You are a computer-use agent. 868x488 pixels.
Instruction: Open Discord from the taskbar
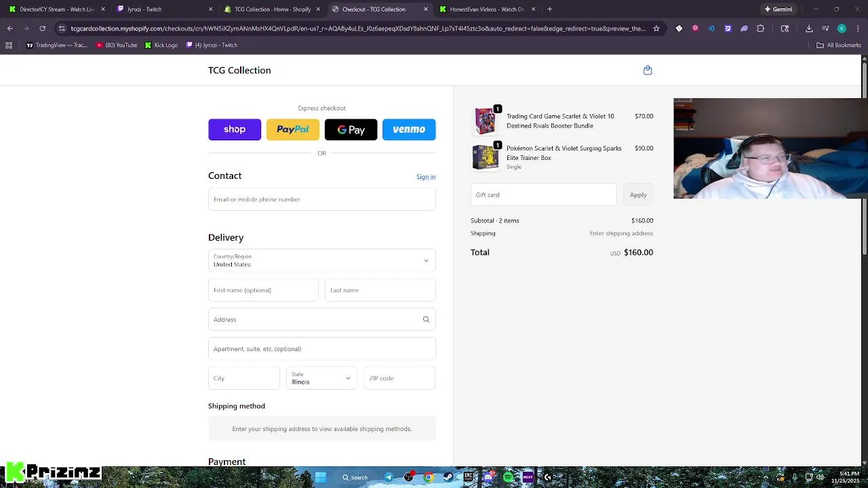(488, 477)
